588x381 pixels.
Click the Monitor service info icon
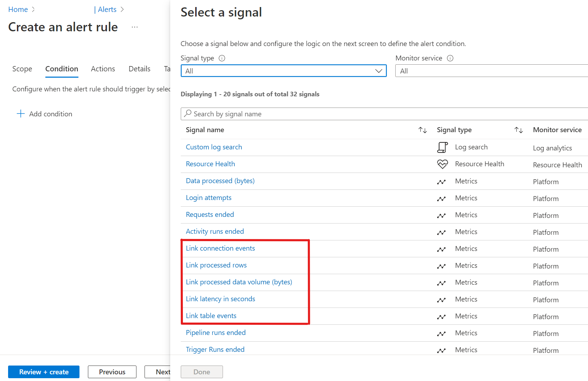click(x=450, y=58)
